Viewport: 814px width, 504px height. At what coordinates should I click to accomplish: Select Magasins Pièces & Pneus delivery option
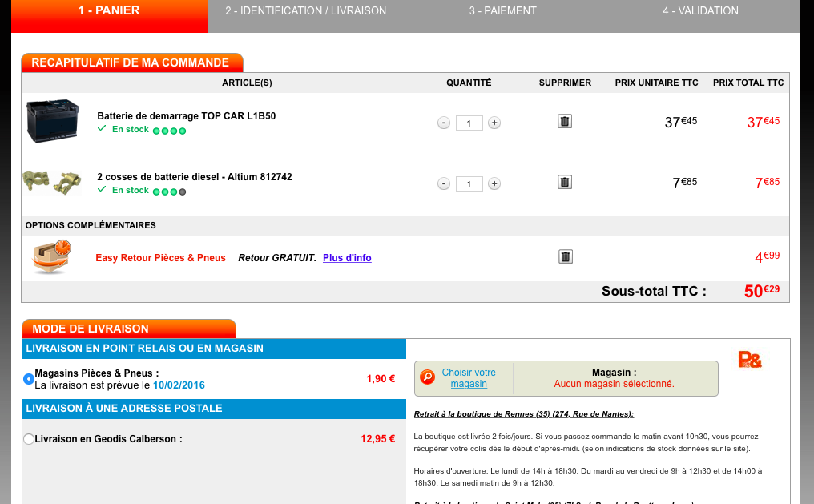[x=29, y=379]
